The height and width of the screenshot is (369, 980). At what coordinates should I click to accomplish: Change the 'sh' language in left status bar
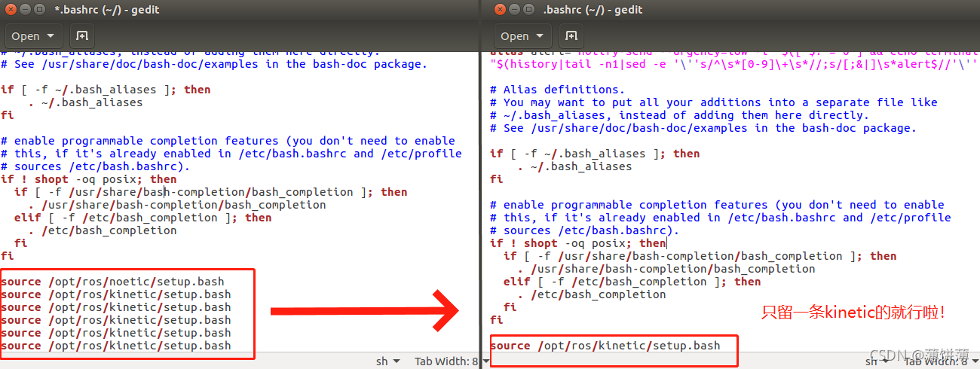point(388,361)
